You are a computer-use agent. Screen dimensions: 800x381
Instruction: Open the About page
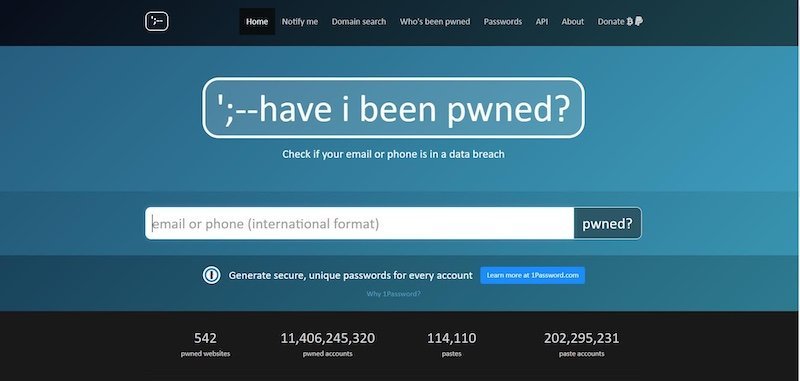click(x=572, y=21)
